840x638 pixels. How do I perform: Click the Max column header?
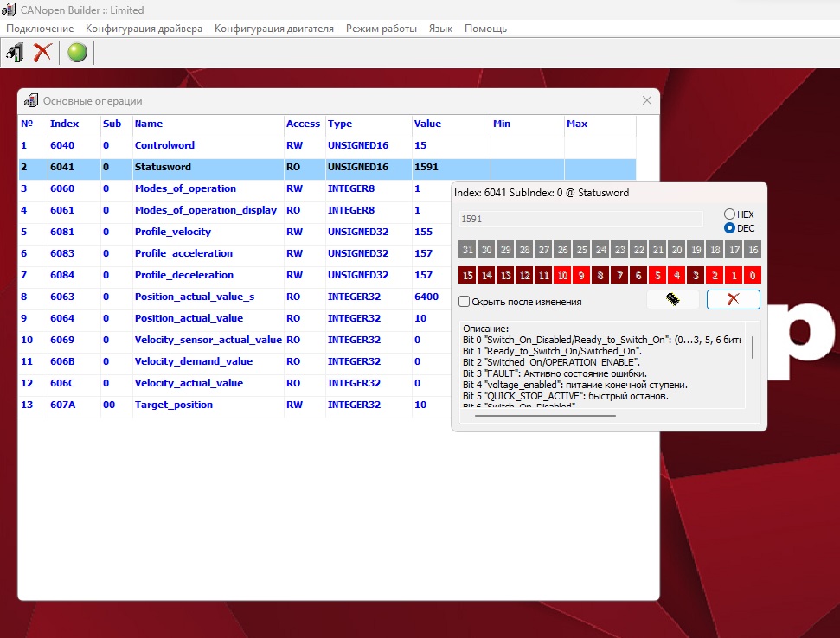coord(600,124)
